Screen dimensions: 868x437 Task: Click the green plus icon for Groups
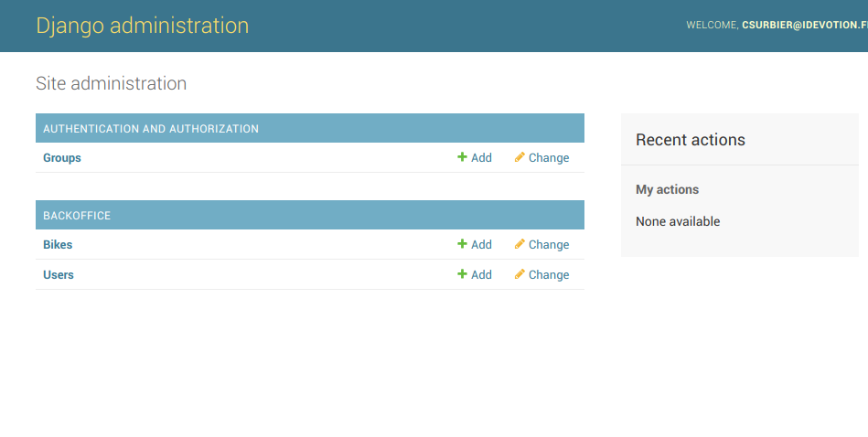tap(462, 157)
